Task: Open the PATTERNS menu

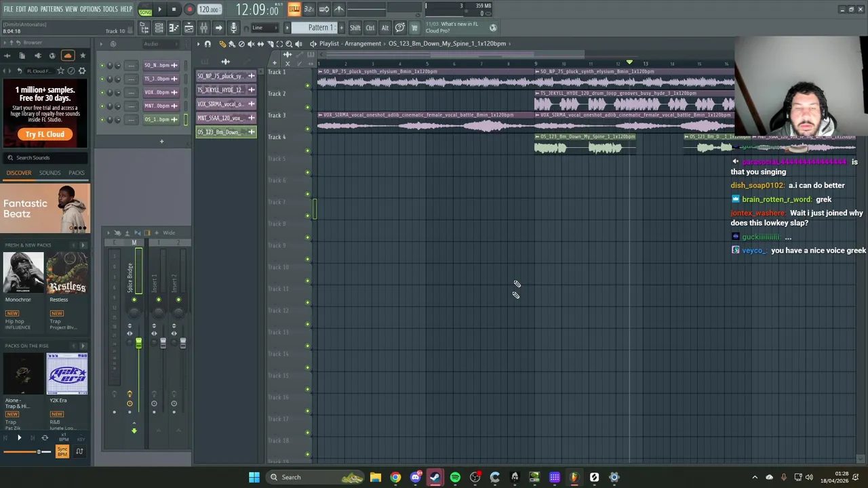Action: 52,9
